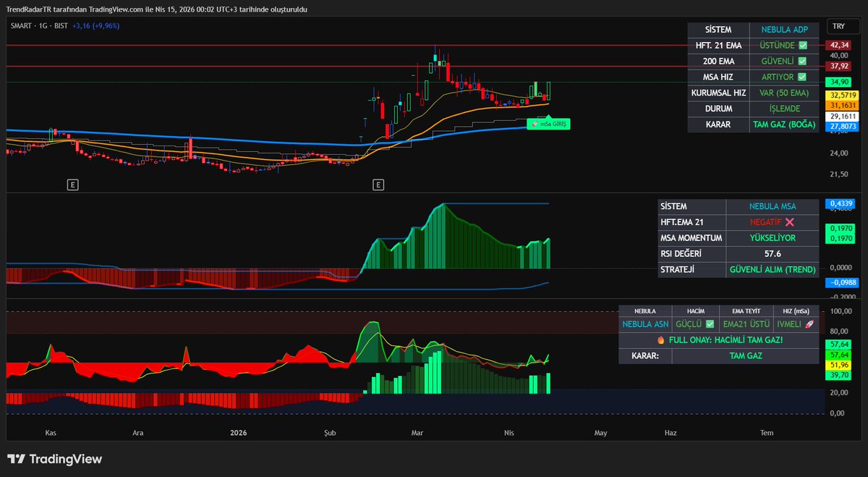Click the −0,0988 blue indicator label
The image size is (868, 477).
pyautogui.click(x=841, y=283)
